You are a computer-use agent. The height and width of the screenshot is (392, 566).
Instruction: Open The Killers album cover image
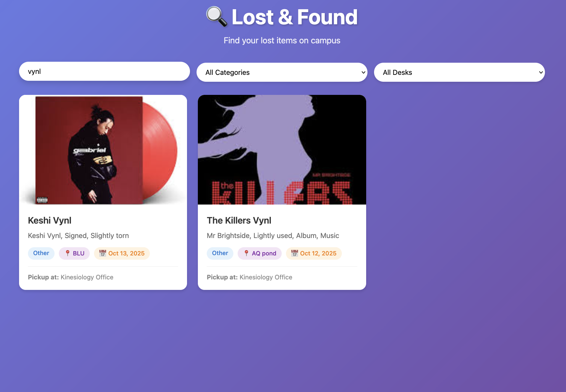tap(282, 150)
